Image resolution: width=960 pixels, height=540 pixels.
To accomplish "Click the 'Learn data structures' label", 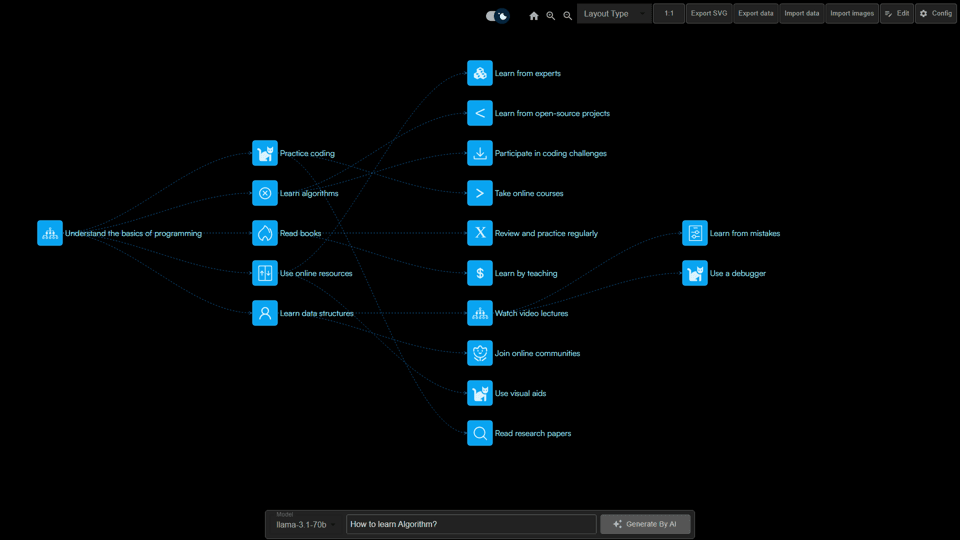I will (317, 313).
